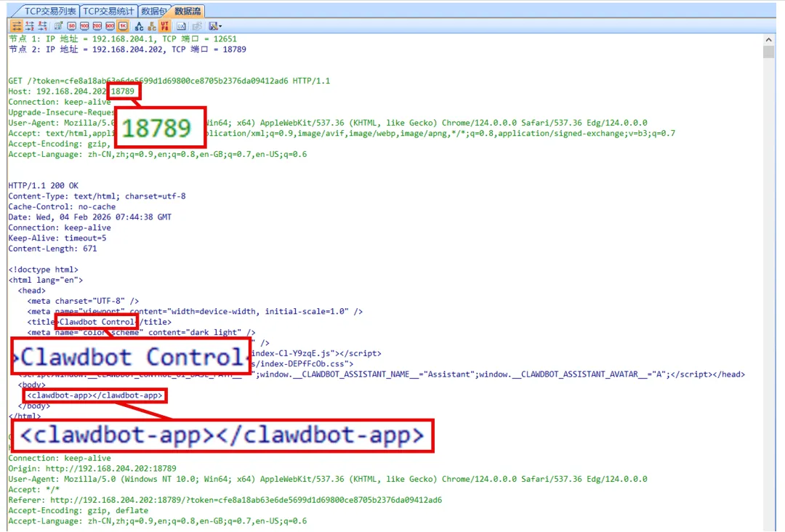
Task: Click the GET /?token request line
Action: click(x=169, y=81)
